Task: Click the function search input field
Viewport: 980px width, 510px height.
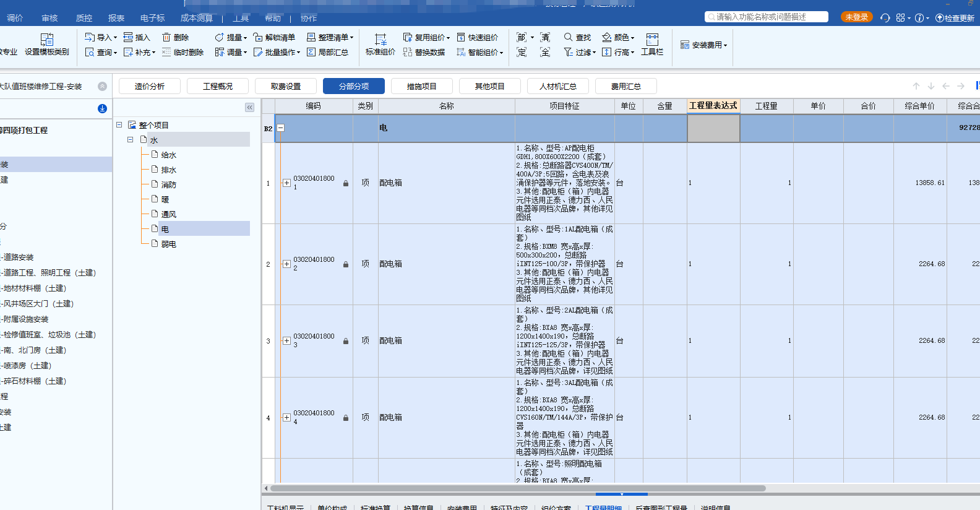Action: [x=767, y=17]
